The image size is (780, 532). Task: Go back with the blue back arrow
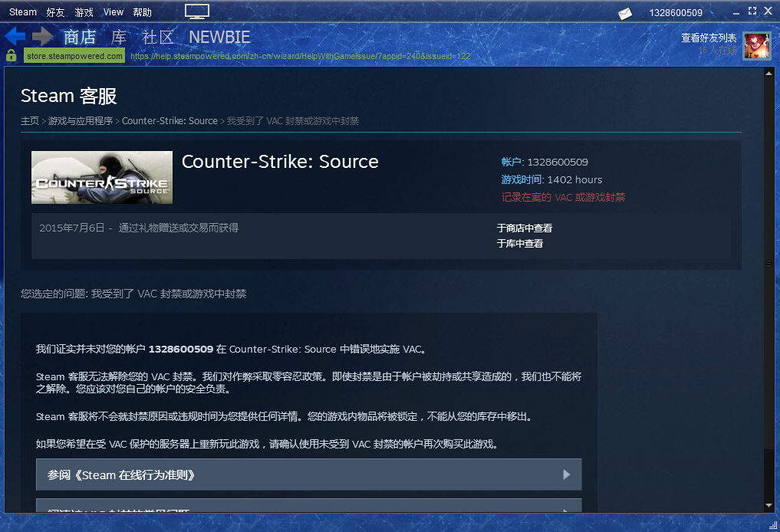[x=15, y=36]
